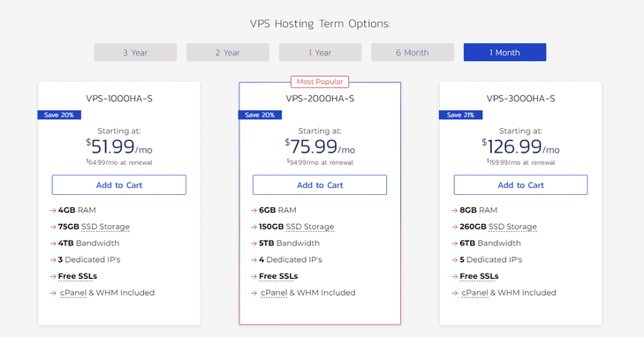Click SSD Storage link under 150GB plan
644x337 pixels.
pos(310,227)
